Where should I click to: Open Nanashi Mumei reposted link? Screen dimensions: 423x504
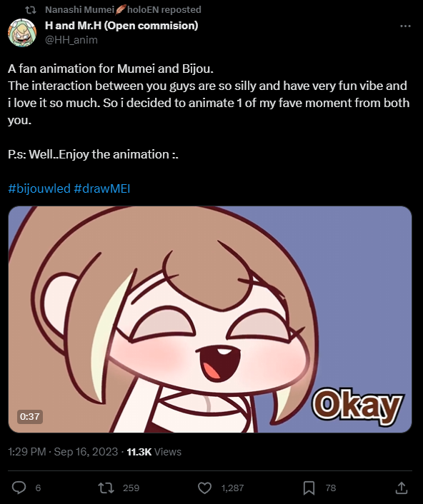coord(123,10)
